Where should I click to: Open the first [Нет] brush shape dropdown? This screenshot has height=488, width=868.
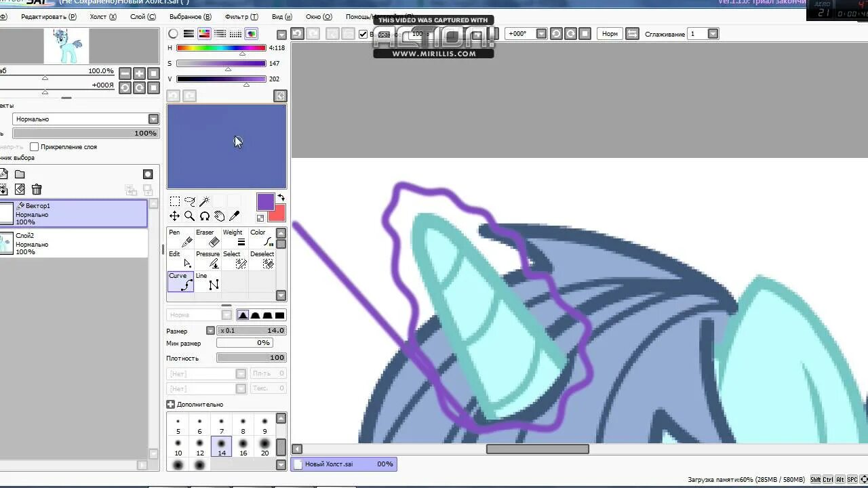tap(241, 373)
